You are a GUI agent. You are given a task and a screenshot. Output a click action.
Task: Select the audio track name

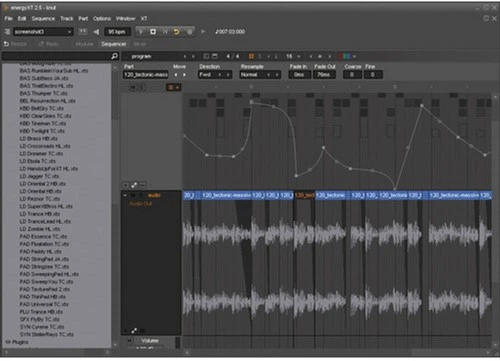pyautogui.click(x=154, y=195)
